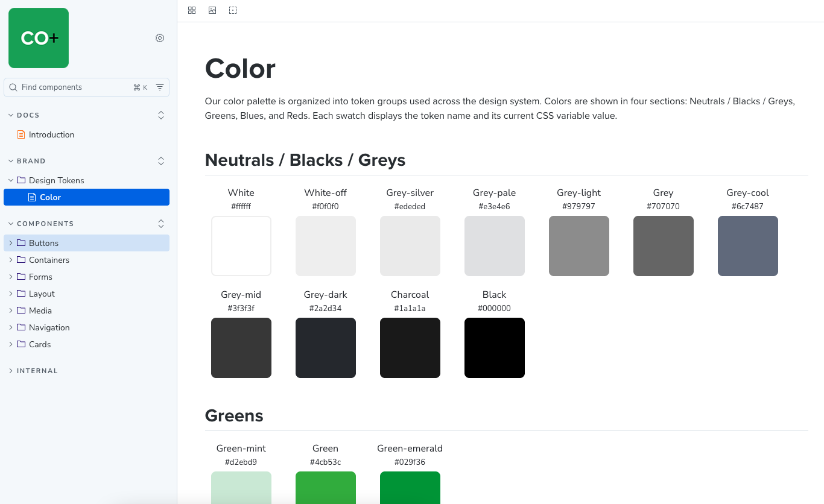Click the Grey-dark color swatch
Screen dimensions: 824x504
point(326,348)
